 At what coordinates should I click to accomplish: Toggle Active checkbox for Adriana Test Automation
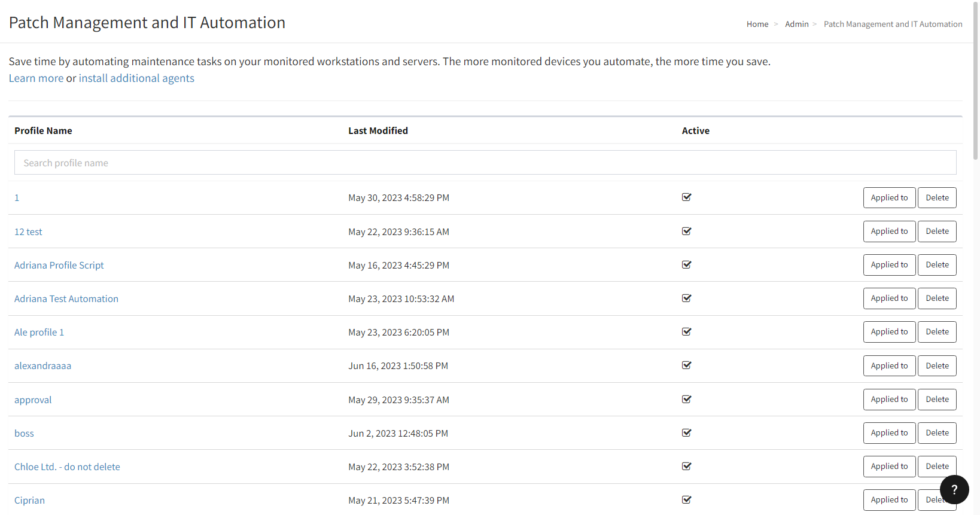(x=687, y=298)
